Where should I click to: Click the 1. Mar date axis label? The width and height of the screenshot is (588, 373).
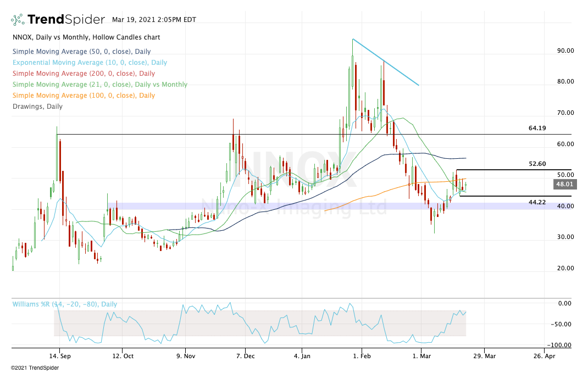pyautogui.click(x=421, y=356)
